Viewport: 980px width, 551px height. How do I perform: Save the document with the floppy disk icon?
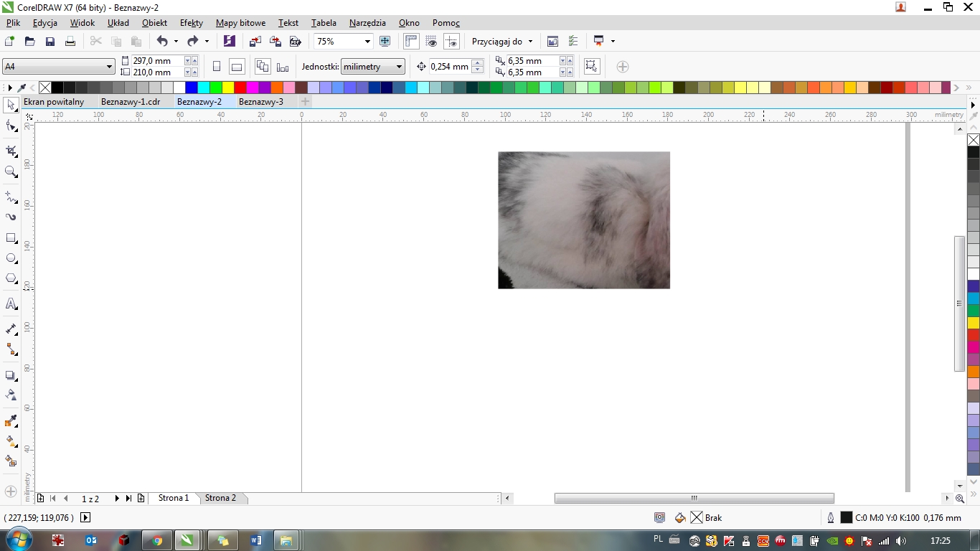[x=50, y=42]
